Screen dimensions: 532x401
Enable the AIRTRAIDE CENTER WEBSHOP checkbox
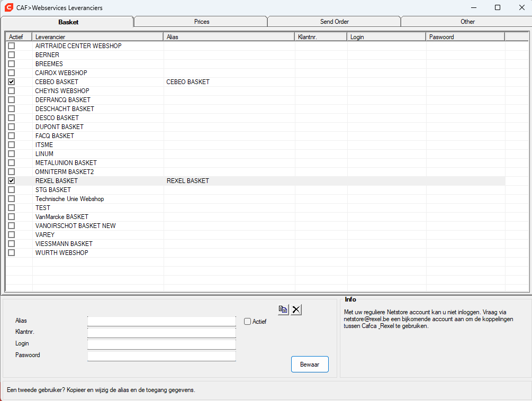12,46
